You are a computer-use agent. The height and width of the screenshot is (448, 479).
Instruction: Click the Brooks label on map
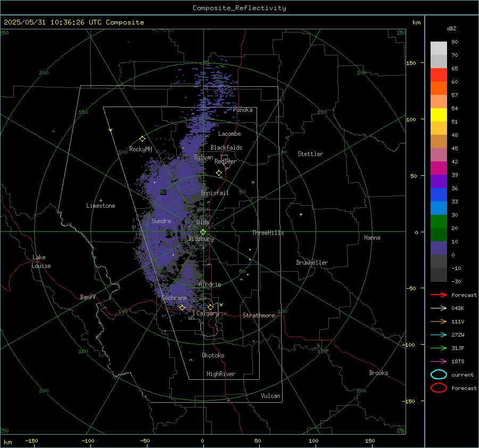click(378, 373)
